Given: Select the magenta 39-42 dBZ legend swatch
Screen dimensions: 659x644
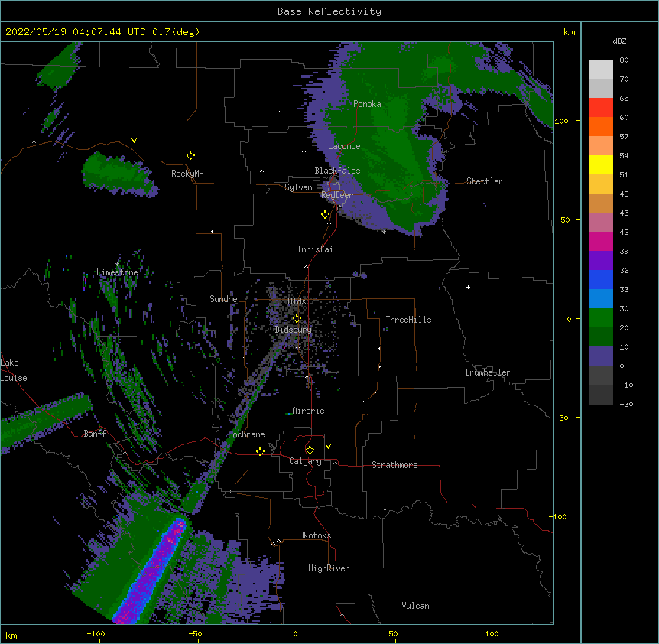Looking at the screenshot, I should (x=601, y=241).
